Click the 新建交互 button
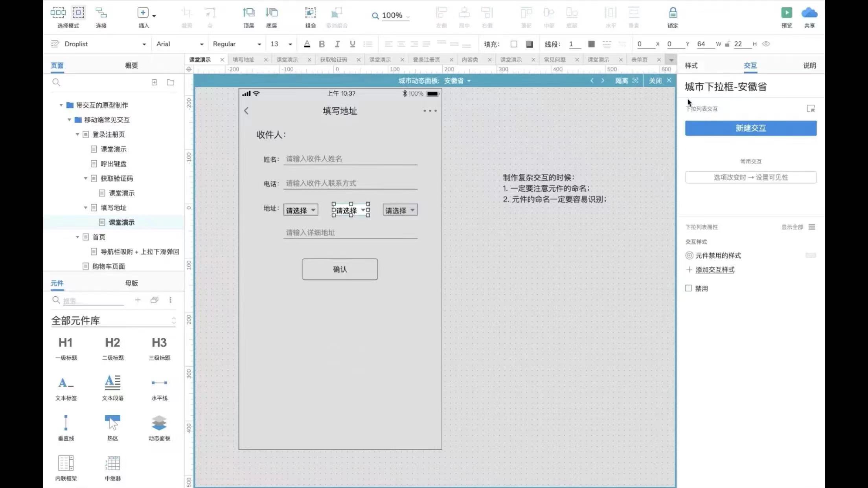 (x=750, y=128)
